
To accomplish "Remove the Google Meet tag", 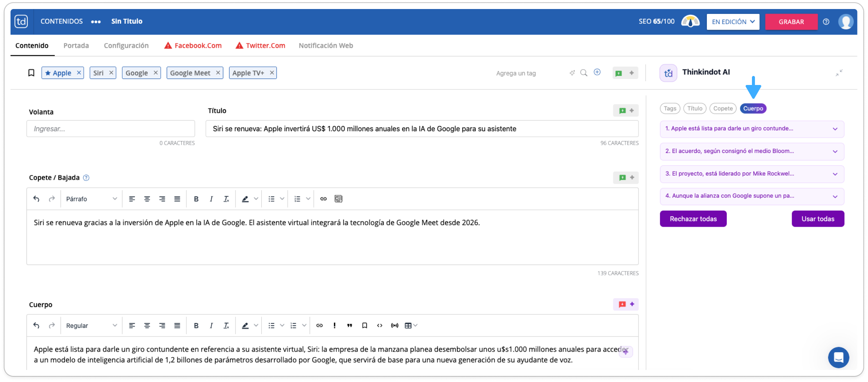I will coord(218,73).
